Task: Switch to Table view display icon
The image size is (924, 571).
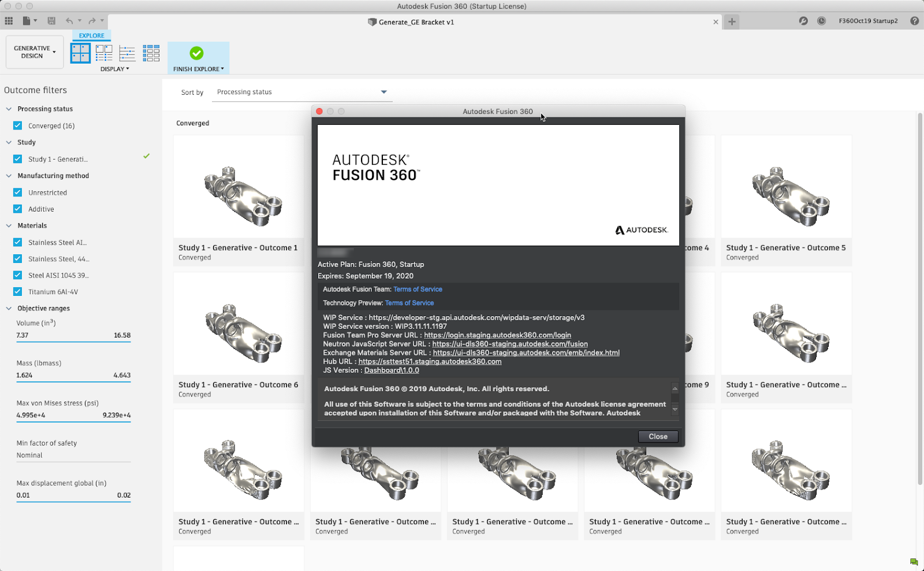Action: pos(151,53)
